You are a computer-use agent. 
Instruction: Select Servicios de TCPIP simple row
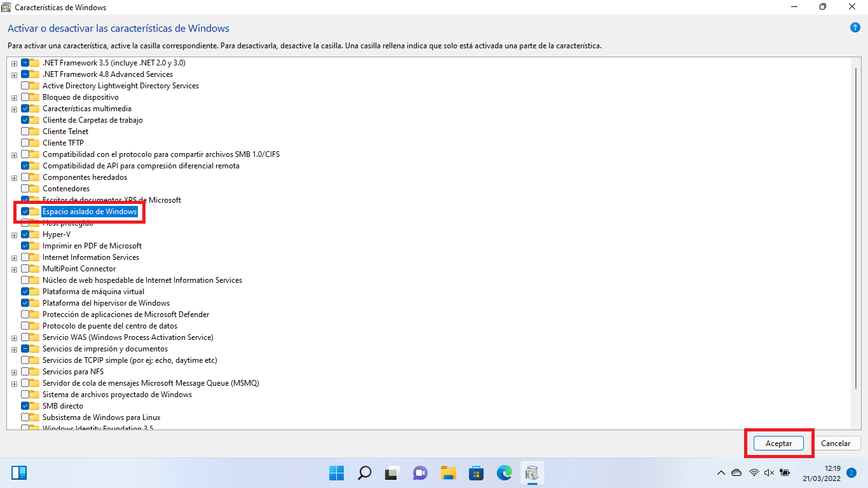click(130, 360)
